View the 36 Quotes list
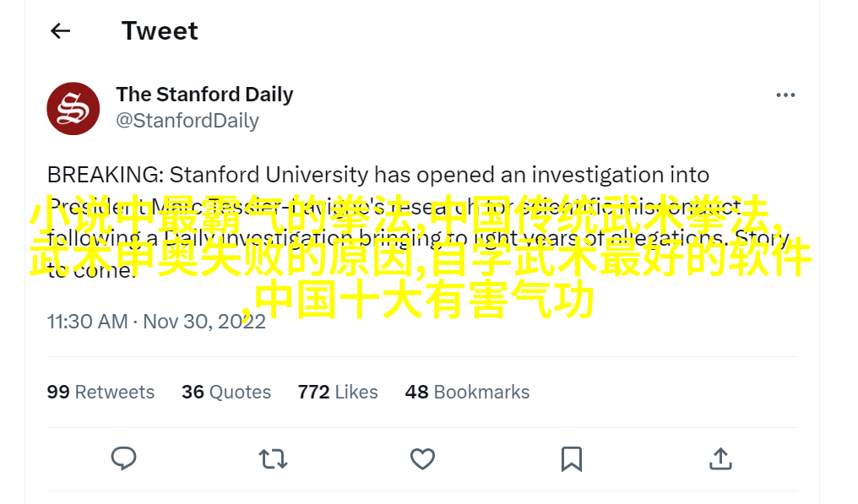The image size is (858, 504). (226, 392)
